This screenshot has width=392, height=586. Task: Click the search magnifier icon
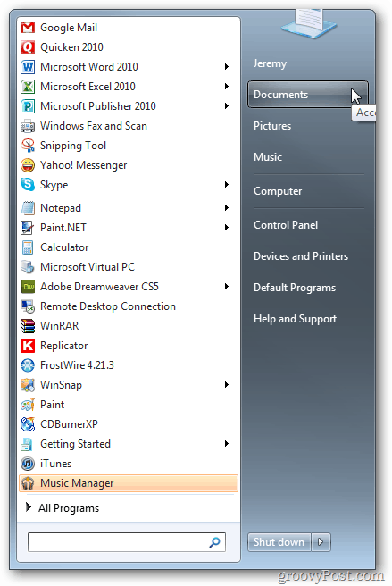coord(214,542)
